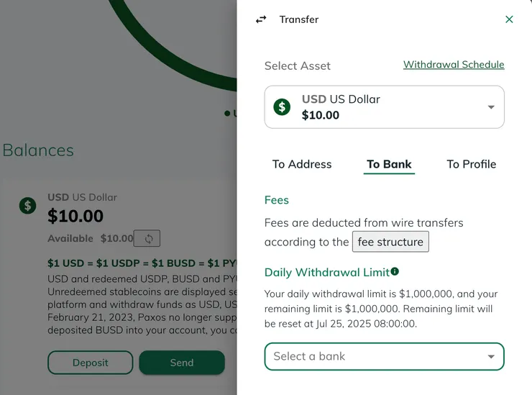The height and width of the screenshot is (395, 532).
Task: Open the fee structure button
Action: click(390, 242)
